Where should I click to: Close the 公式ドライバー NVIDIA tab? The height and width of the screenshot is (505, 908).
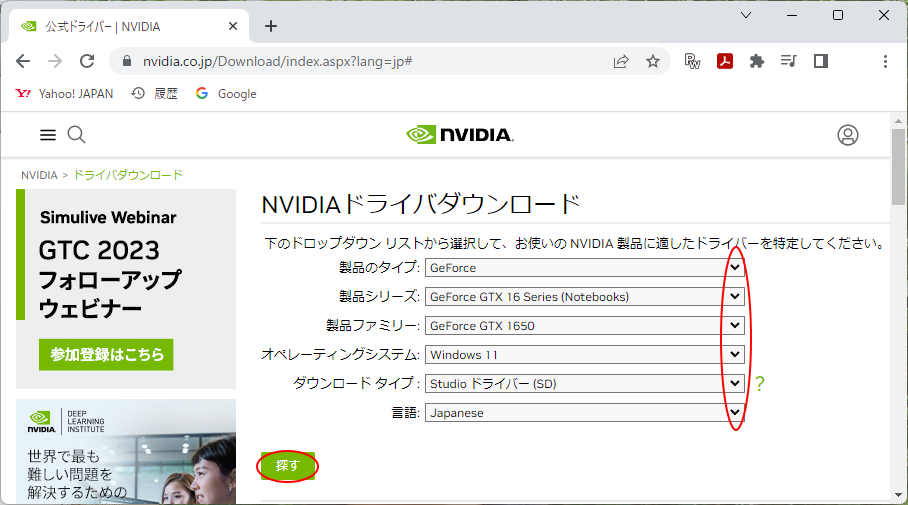[x=233, y=26]
